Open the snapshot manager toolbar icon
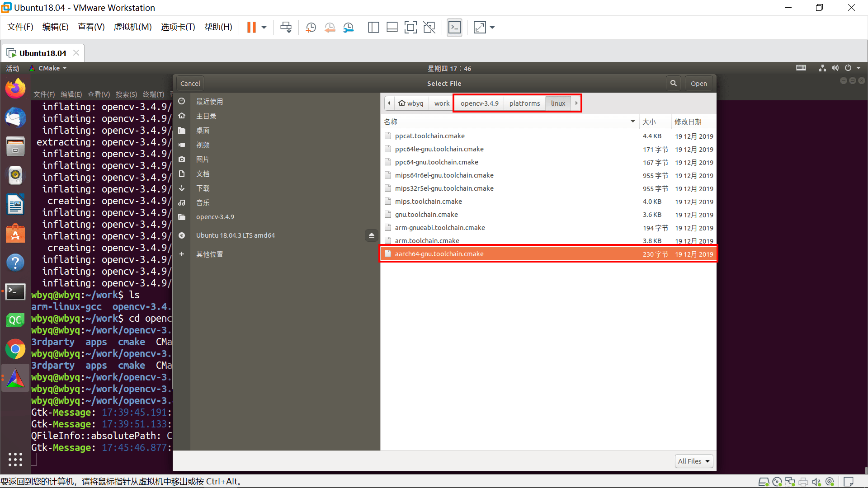The width and height of the screenshot is (868, 488). (x=348, y=28)
